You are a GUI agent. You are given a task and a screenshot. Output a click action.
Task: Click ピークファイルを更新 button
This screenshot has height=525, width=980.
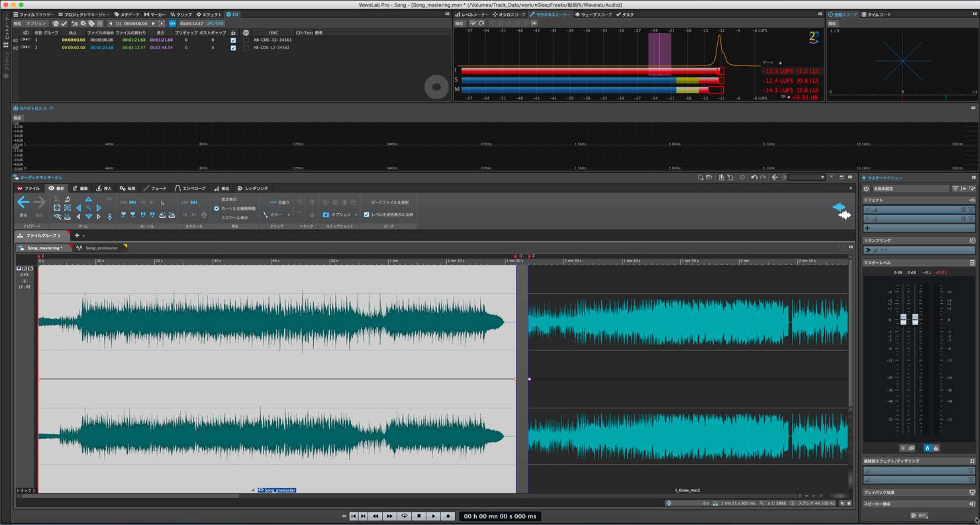coord(389,202)
